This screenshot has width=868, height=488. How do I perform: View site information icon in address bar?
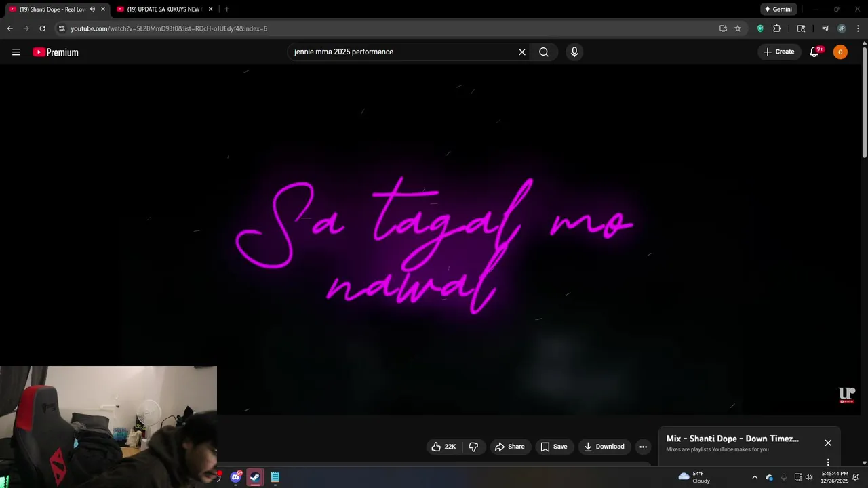(x=62, y=28)
